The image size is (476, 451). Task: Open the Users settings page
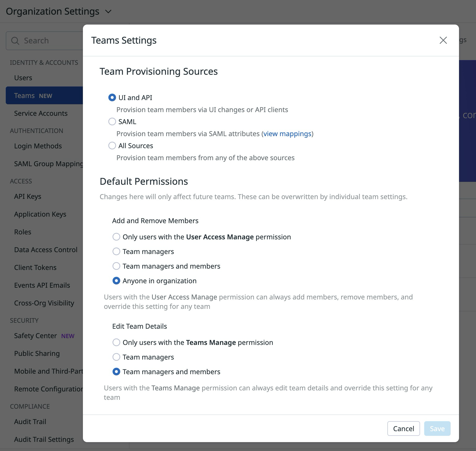[23, 78]
